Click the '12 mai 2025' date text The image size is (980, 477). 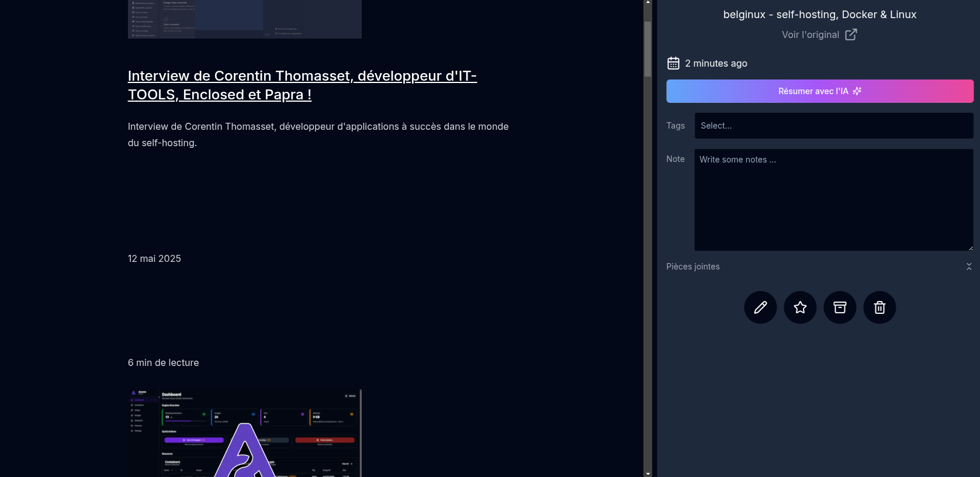(154, 258)
